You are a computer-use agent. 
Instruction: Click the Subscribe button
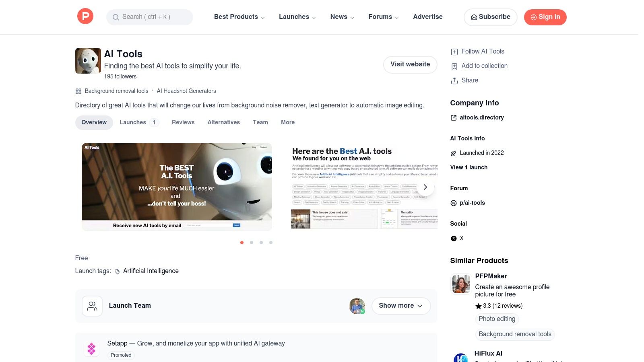(491, 17)
